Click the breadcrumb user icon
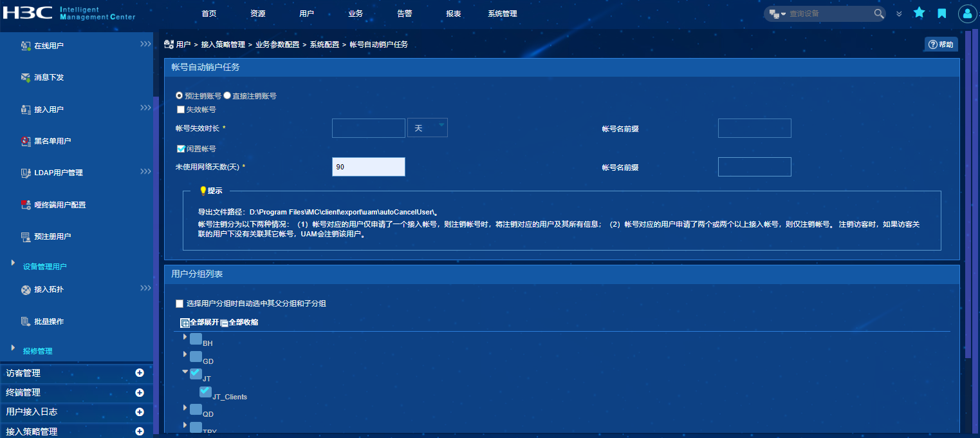 (x=169, y=44)
